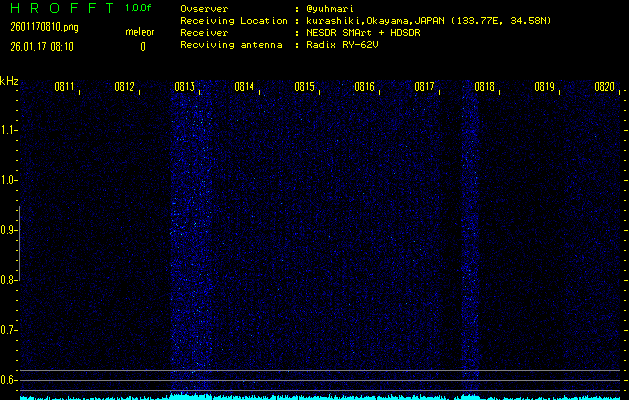Viewport: 629px width, 400px height.
Task: Click the 0817 time marker
Action: [x=424, y=87]
